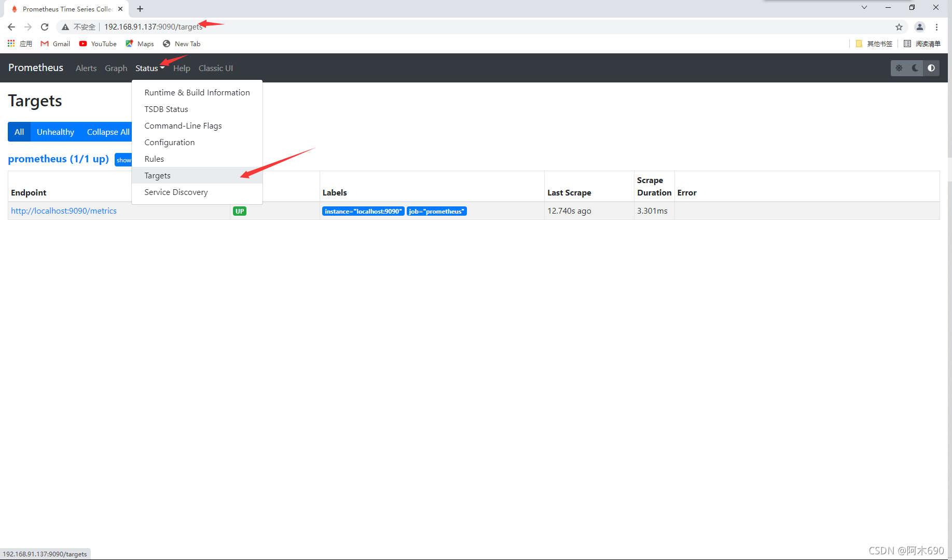Open the Chrome profile avatar
The image size is (952, 560).
[920, 27]
